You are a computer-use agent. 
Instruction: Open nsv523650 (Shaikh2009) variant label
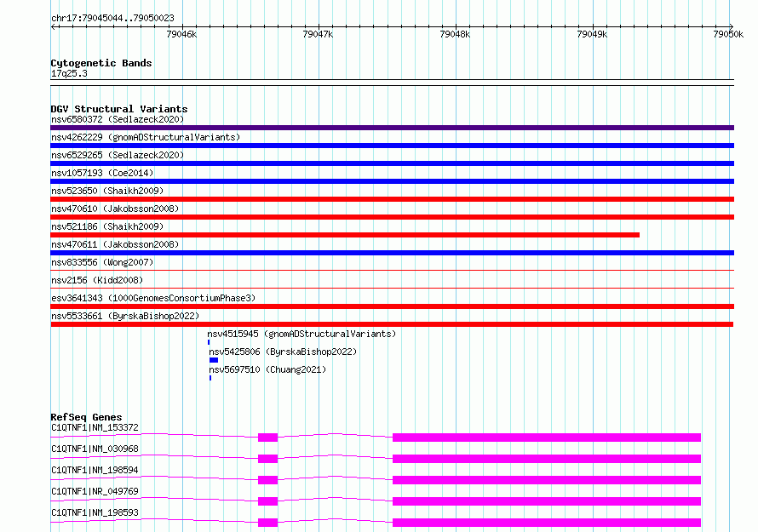click(x=107, y=191)
